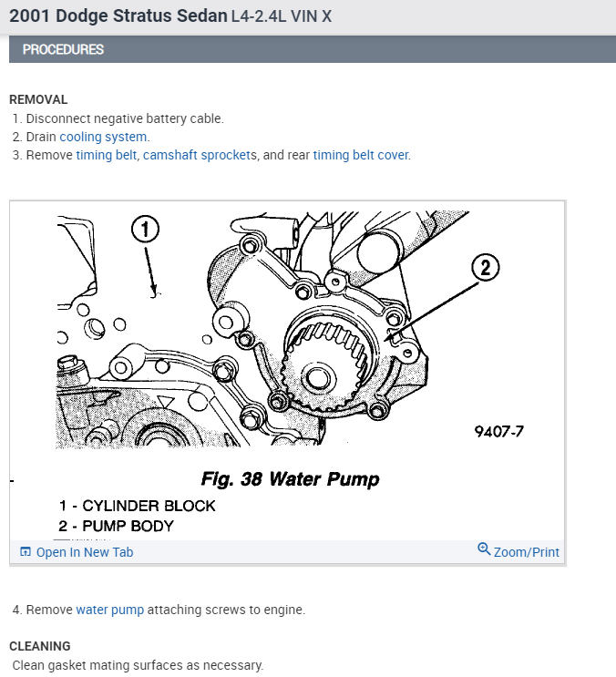Click the water pump link in step 4
Image resolution: width=616 pixels, height=677 pixels.
[x=110, y=610]
